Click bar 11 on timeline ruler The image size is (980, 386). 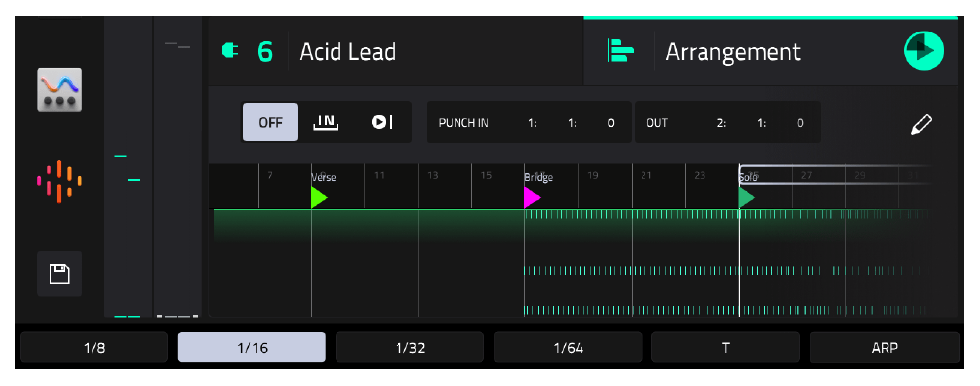pyautogui.click(x=379, y=176)
